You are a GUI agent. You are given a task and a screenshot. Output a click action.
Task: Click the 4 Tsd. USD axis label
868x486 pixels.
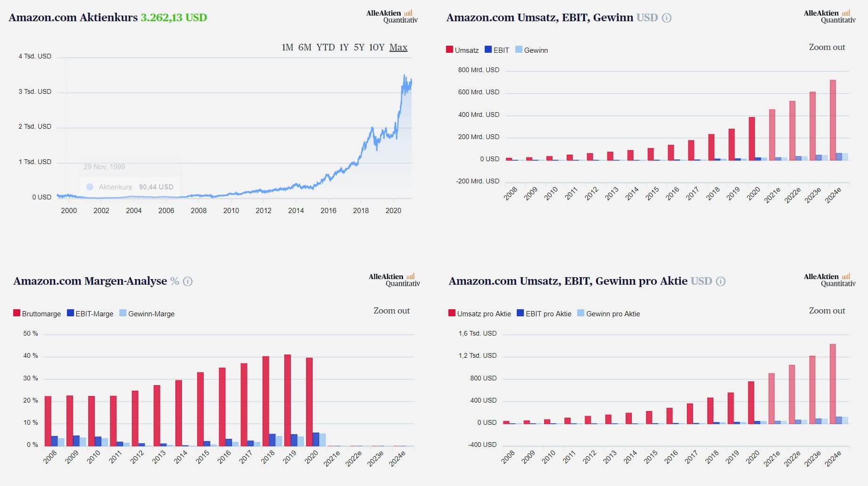[35, 56]
